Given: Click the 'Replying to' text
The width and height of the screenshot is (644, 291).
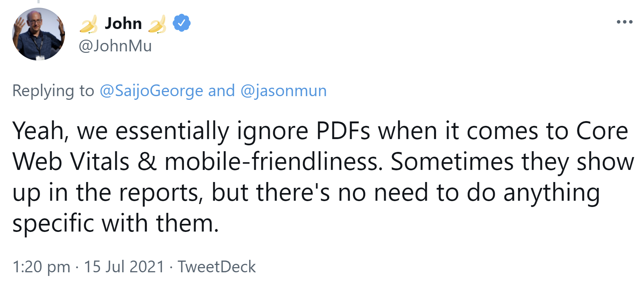Looking at the screenshot, I should pos(52,91).
